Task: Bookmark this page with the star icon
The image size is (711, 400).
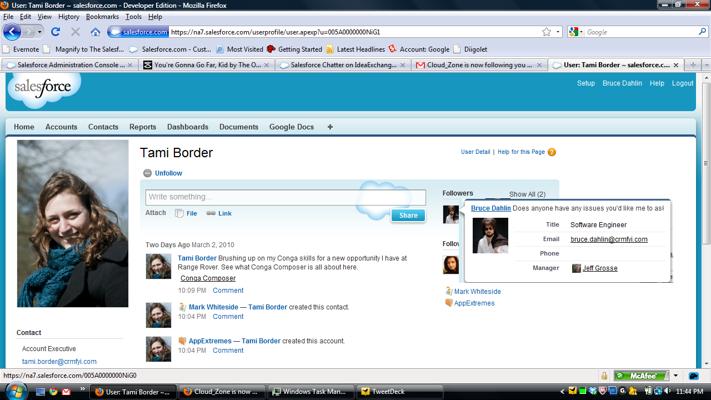Action: coord(546,32)
